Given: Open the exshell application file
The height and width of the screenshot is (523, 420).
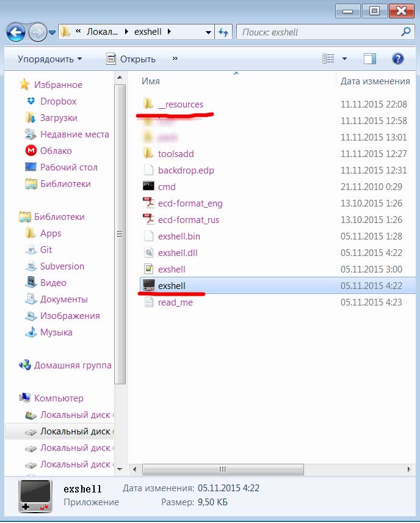Looking at the screenshot, I should tap(171, 285).
